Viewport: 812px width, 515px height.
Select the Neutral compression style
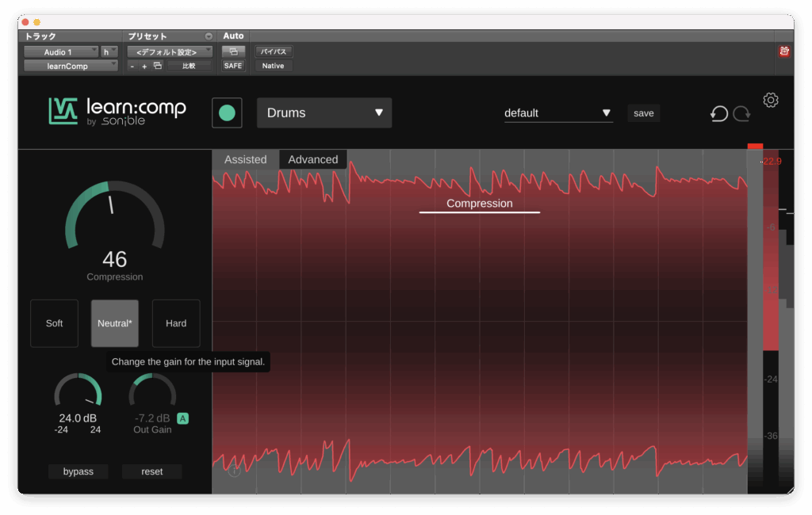point(115,323)
